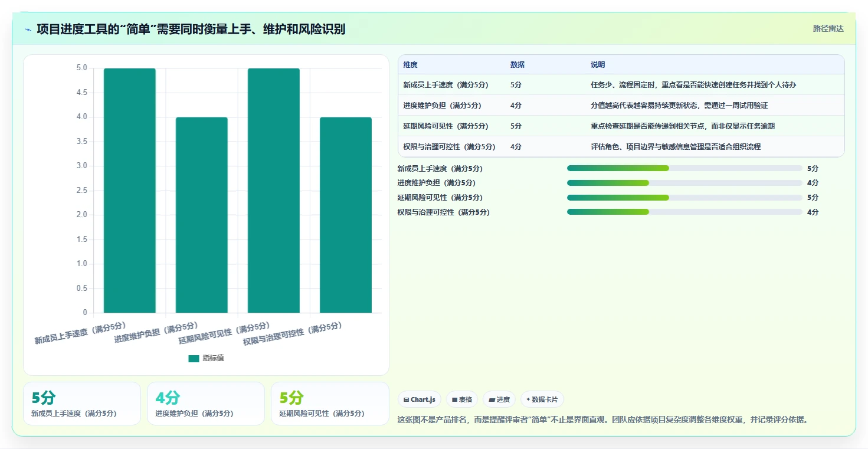Image resolution: width=868 pixels, height=449 pixels.
Task: Click the chart bar for 延期风险可见性
Action: point(273,191)
